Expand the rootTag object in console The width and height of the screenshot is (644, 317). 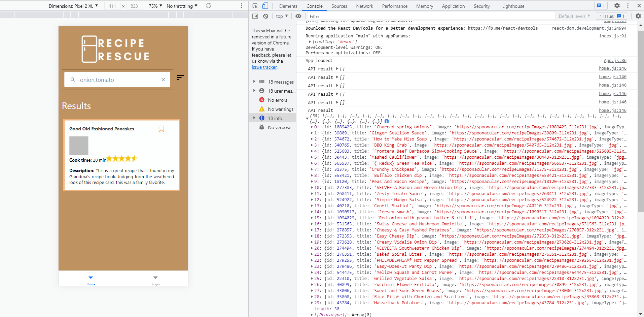point(310,42)
